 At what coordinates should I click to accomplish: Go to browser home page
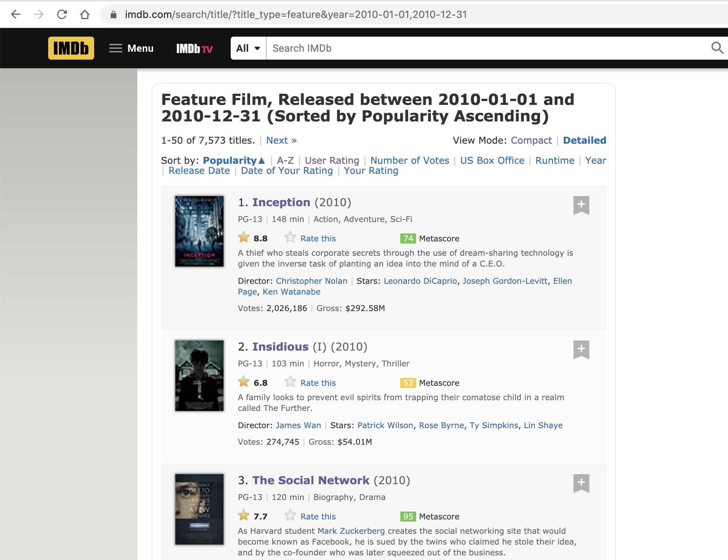click(x=85, y=14)
